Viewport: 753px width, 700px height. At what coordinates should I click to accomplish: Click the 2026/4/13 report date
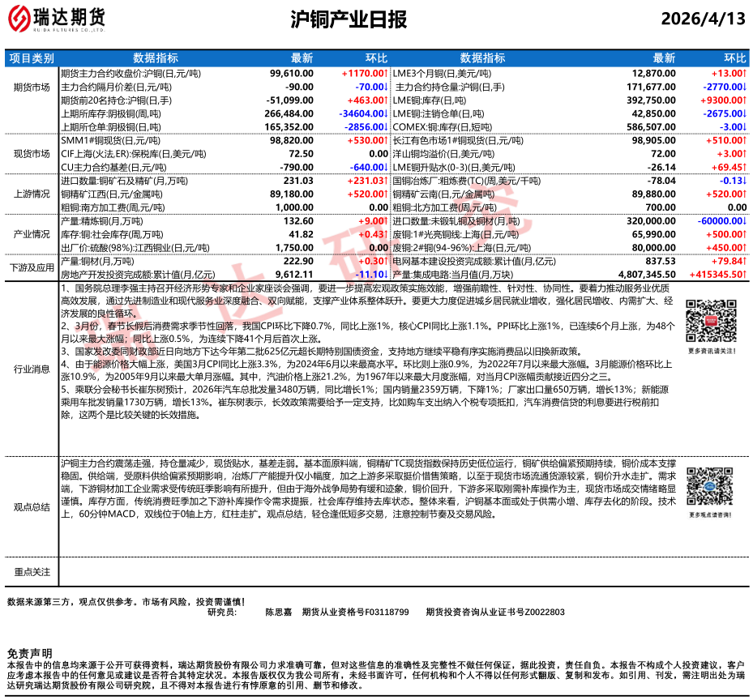click(x=703, y=19)
